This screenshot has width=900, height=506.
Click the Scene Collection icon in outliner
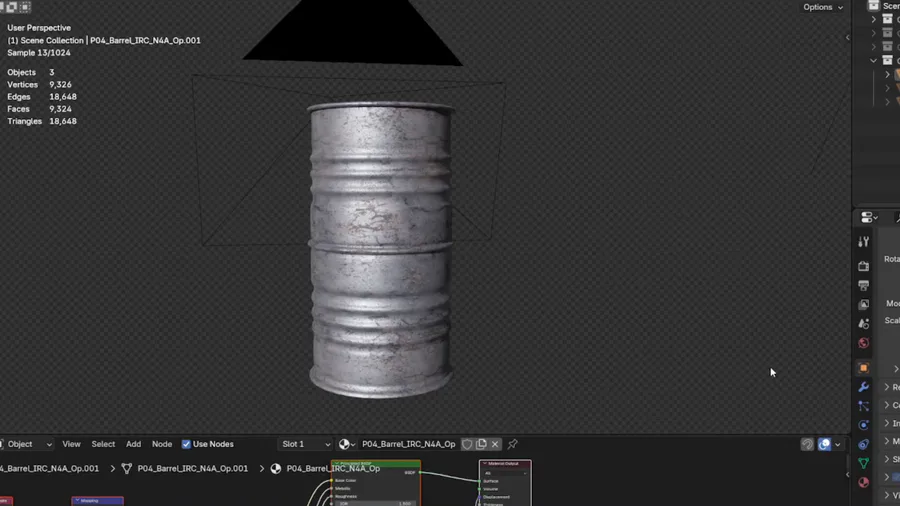coord(874,6)
